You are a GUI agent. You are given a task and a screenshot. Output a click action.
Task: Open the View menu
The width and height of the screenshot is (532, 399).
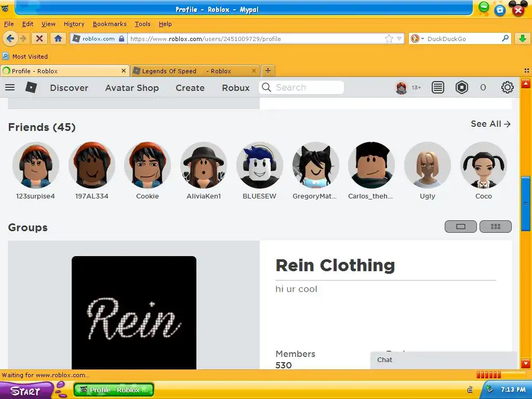pyautogui.click(x=48, y=24)
